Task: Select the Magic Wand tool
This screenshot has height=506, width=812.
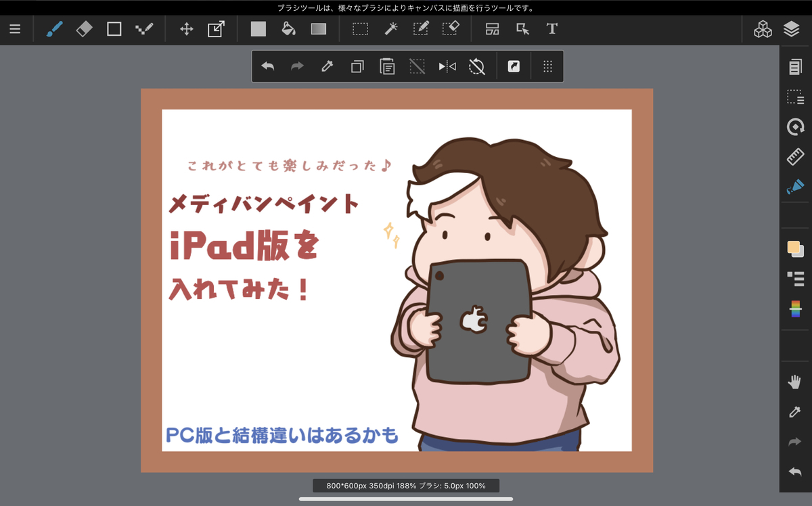Action: point(390,29)
